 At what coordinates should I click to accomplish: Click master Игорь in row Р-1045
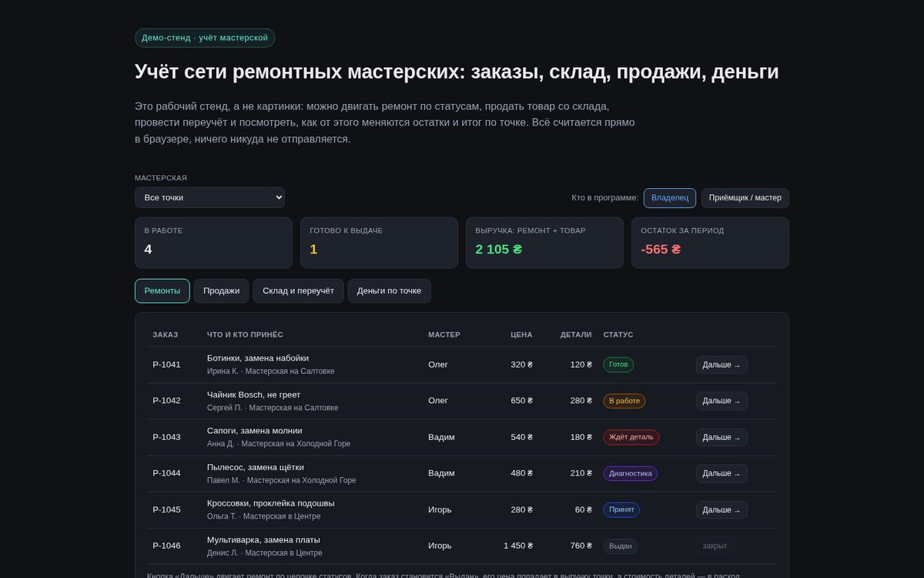440,509
